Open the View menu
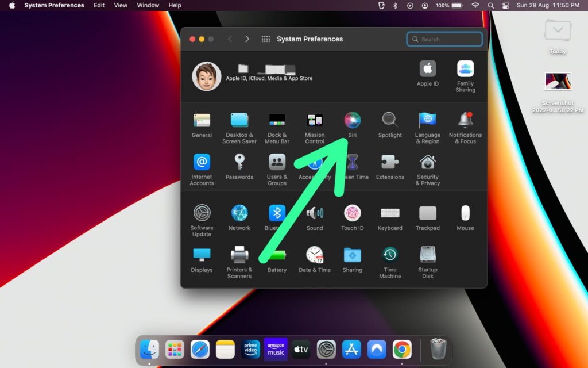 pyautogui.click(x=121, y=5)
